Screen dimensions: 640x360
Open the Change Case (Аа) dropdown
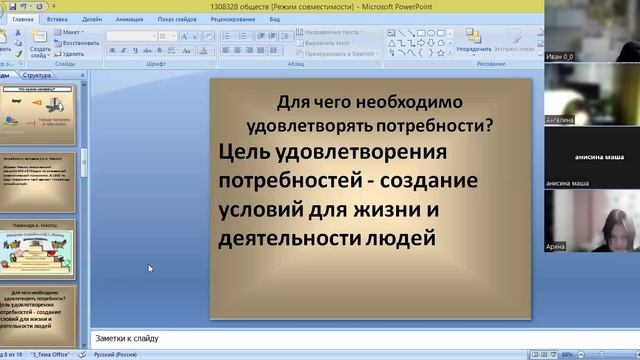click(x=187, y=51)
